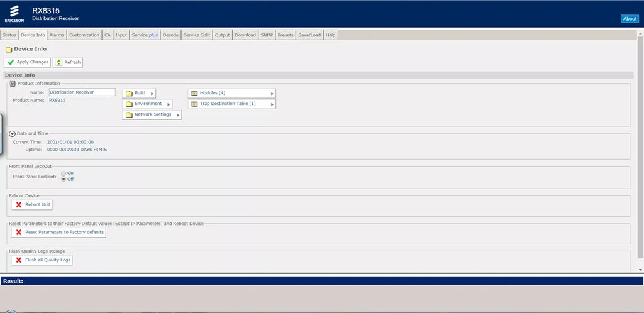The height and width of the screenshot is (313, 644).
Task: Expand the Trap Destination Table arrow
Action: pyautogui.click(x=272, y=104)
